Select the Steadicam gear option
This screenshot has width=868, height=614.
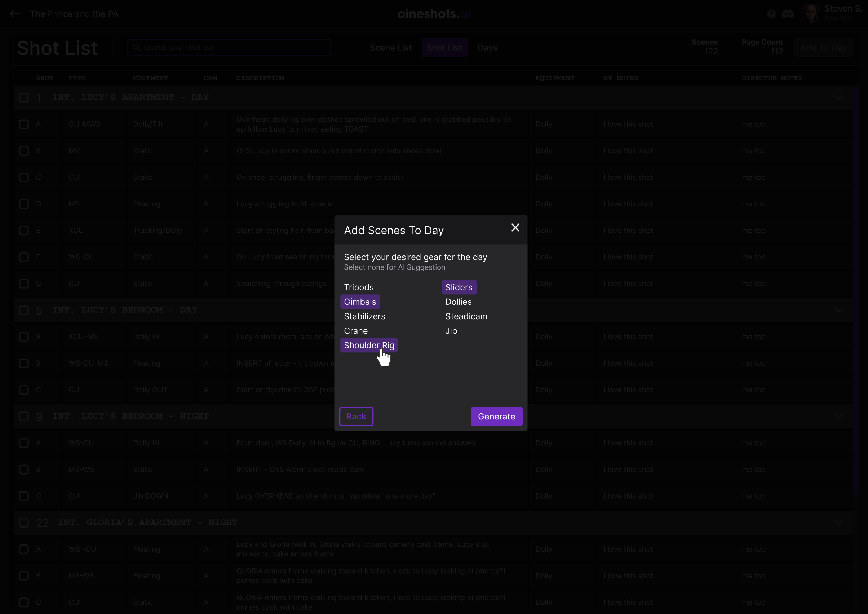point(466,316)
